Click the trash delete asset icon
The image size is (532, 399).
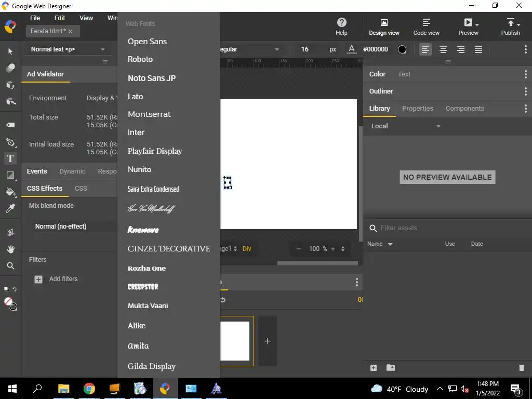[522, 368]
